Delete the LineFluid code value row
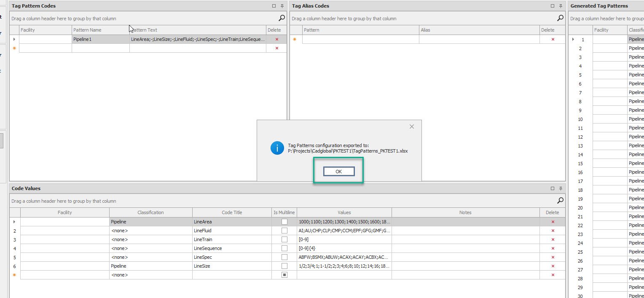The height and width of the screenshot is (298, 644). click(x=553, y=231)
